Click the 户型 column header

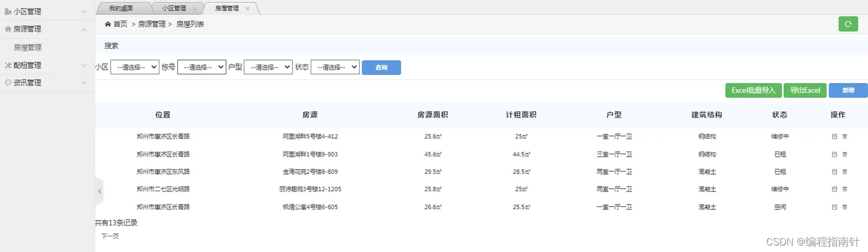click(x=614, y=115)
